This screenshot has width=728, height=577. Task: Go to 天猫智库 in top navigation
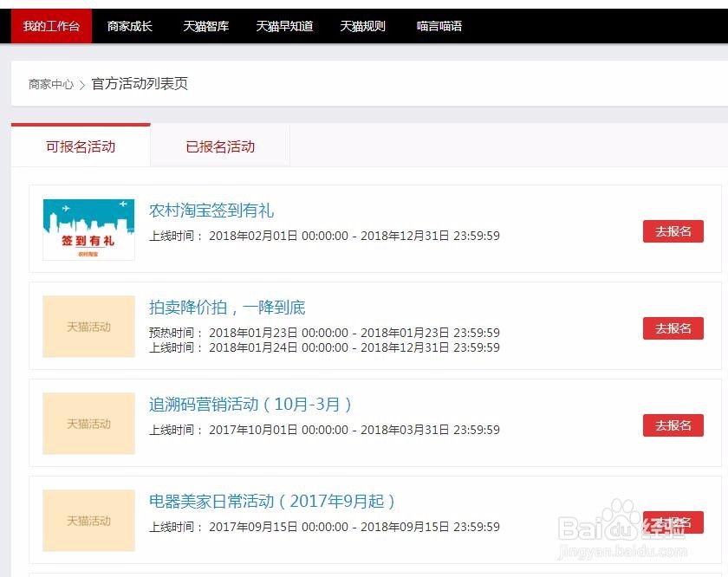pos(205,26)
